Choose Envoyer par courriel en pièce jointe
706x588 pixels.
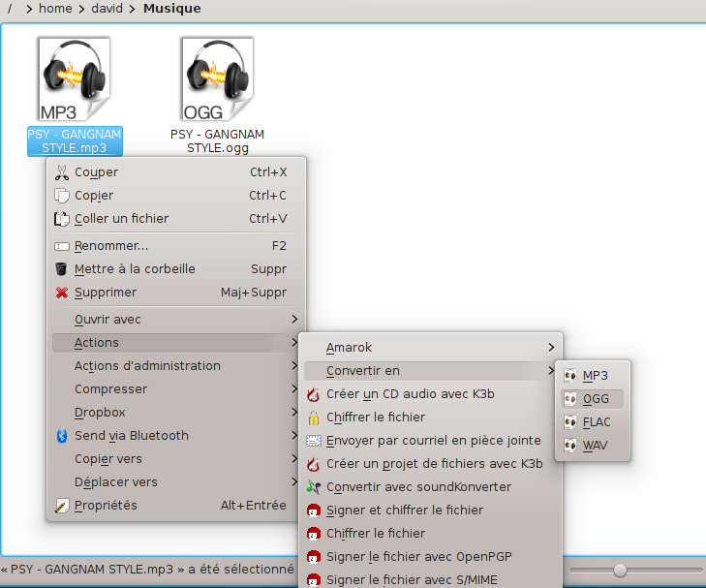(430, 441)
